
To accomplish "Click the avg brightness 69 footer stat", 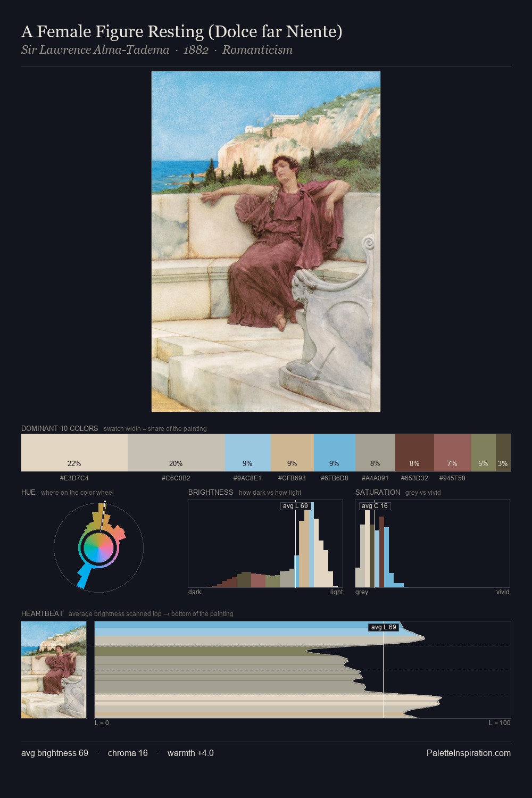I will click(x=55, y=753).
